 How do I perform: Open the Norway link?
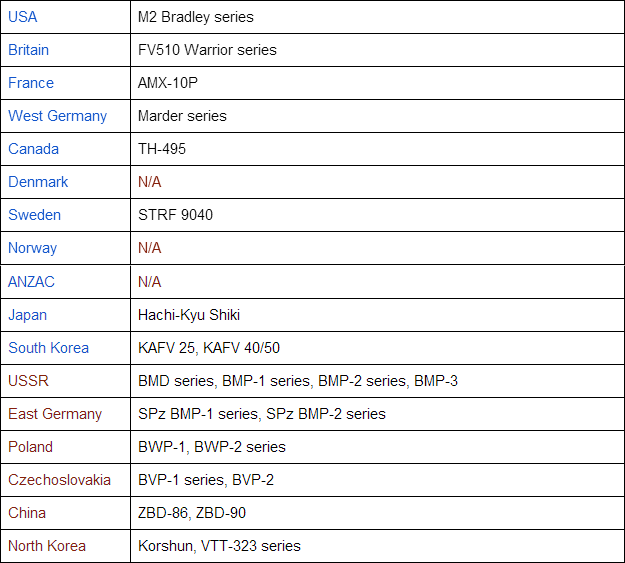(x=33, y=248)
